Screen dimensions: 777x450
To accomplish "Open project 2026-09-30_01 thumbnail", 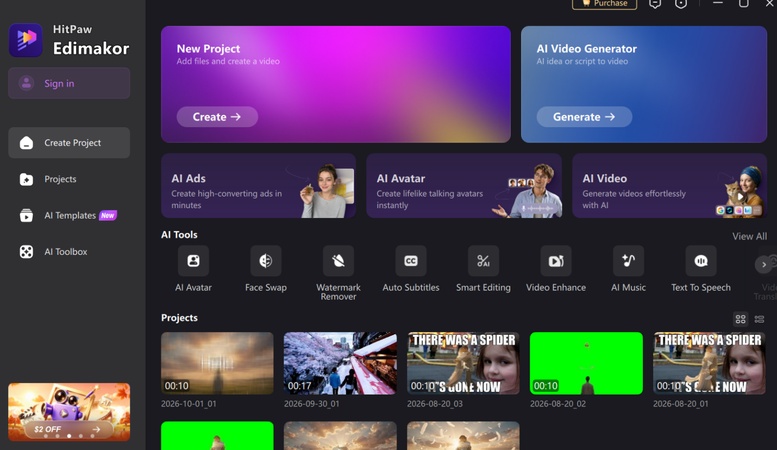I will coord(340,363).
